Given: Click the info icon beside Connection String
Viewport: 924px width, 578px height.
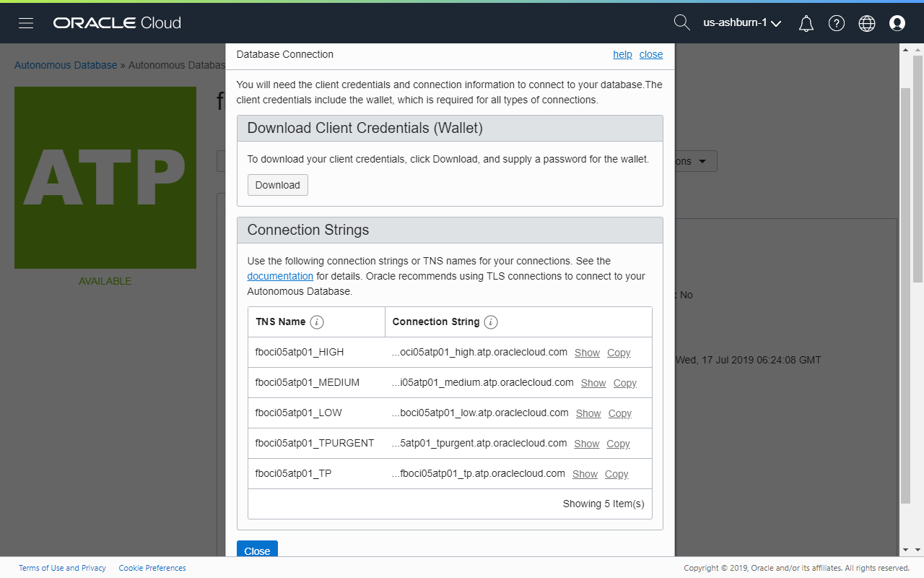Looking at the screenshot, I should [491, 322].
